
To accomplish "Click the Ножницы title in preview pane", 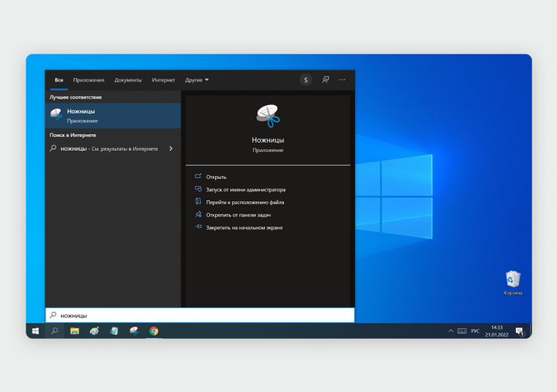I will pos(268,140).
